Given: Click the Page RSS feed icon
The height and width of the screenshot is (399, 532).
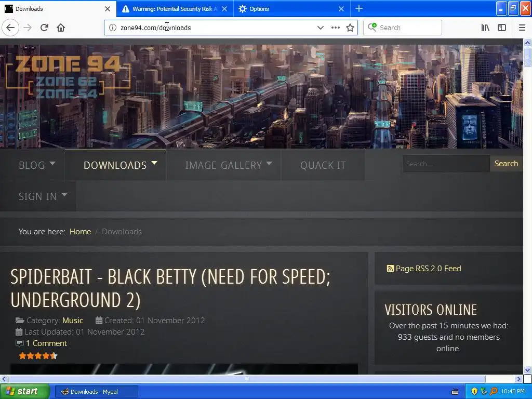Looking at the screenshot, I should pos(390,269).
